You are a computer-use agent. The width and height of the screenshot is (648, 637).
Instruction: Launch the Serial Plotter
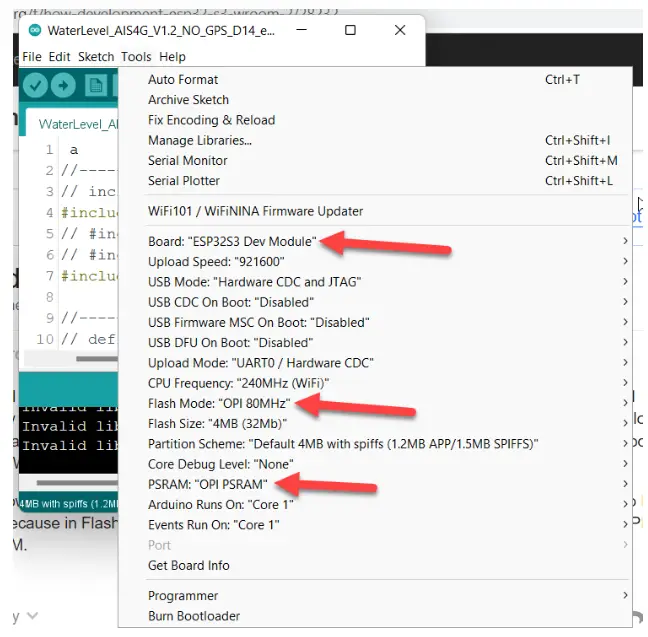tap(375, 181)
